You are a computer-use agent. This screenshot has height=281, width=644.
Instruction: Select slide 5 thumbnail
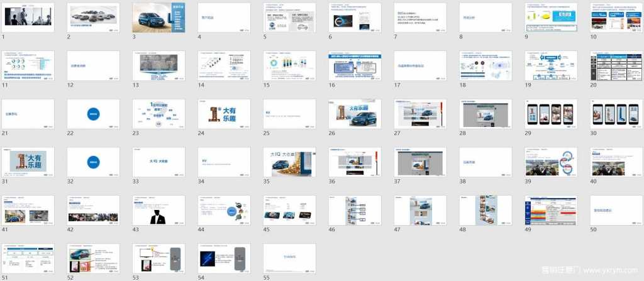click(x=289, y=18)
